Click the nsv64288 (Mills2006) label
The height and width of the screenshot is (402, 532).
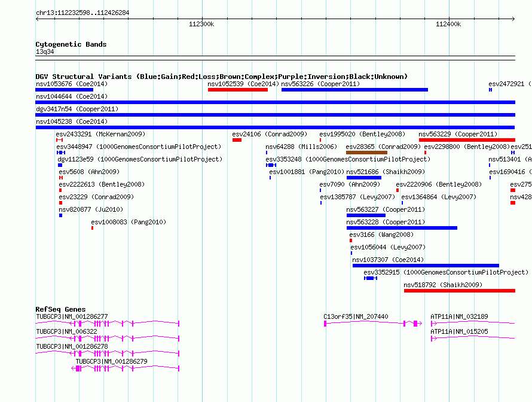(301, 147)
